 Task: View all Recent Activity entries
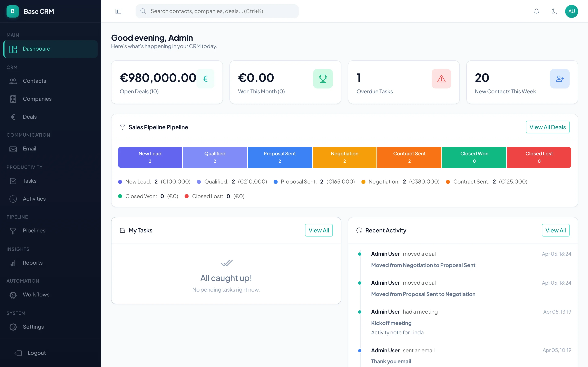pos(556,230)
